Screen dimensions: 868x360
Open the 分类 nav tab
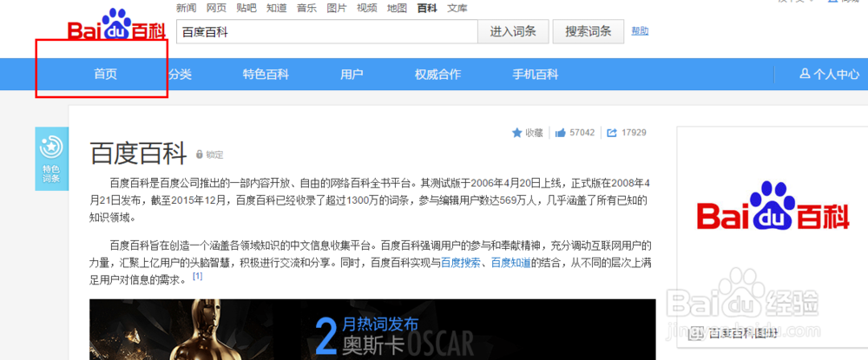click(180, 74)
